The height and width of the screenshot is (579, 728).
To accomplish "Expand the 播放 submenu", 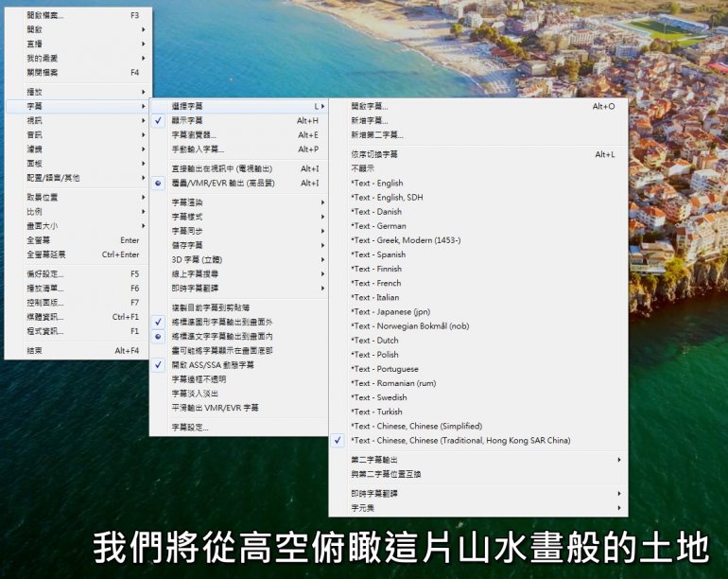I will pos(78,92).
